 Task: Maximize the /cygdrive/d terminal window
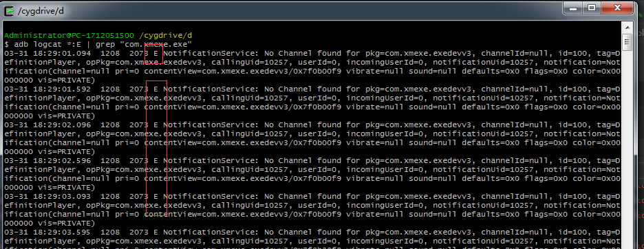point(592,8)
